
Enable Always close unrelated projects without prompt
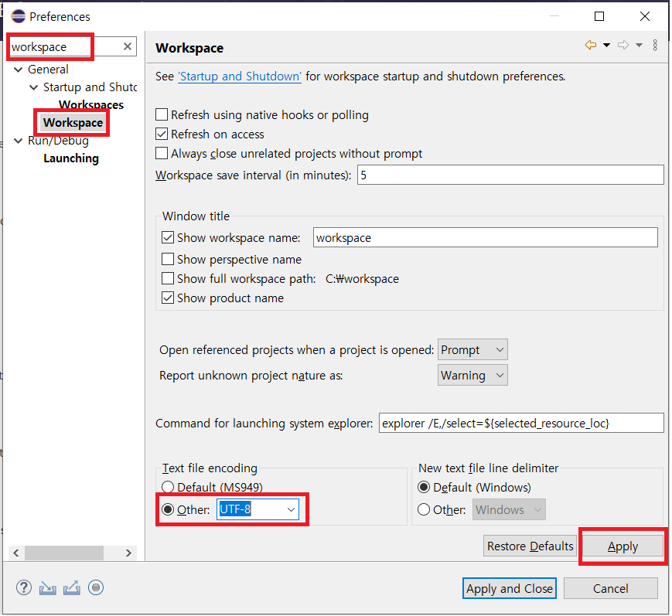(x=162, y=153)
